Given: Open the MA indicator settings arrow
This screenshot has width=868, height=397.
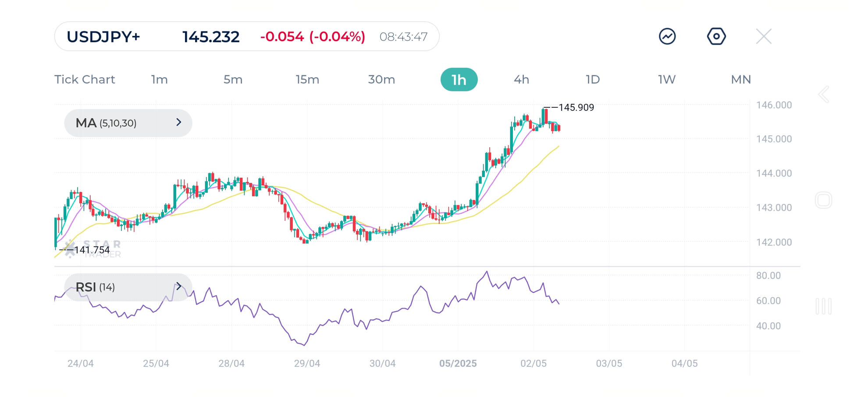Looking at the screenshot, I should [x=179, y=123].
